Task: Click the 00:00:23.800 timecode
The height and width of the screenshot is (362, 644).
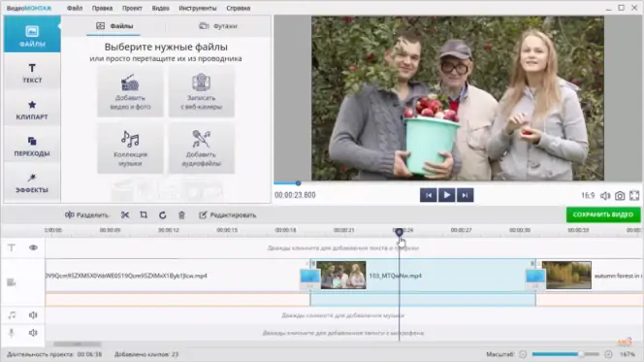Action: pos(295,195)
